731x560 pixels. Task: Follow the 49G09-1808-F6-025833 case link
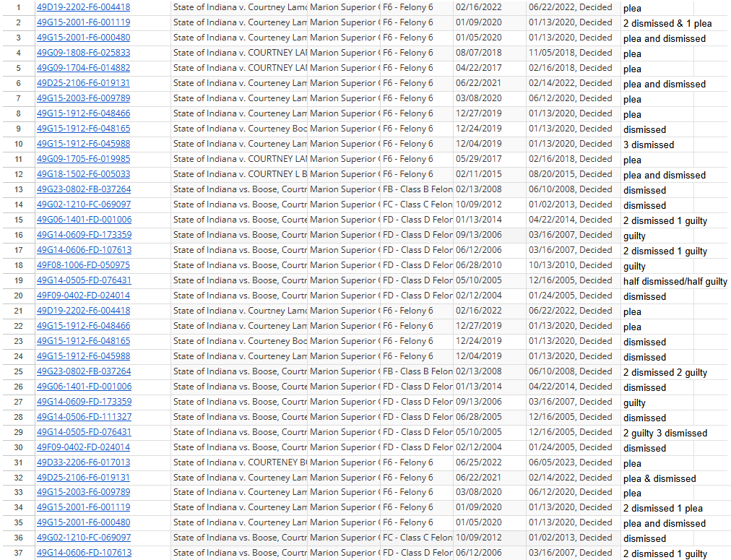pyautogui.click(x=83, y=53)
